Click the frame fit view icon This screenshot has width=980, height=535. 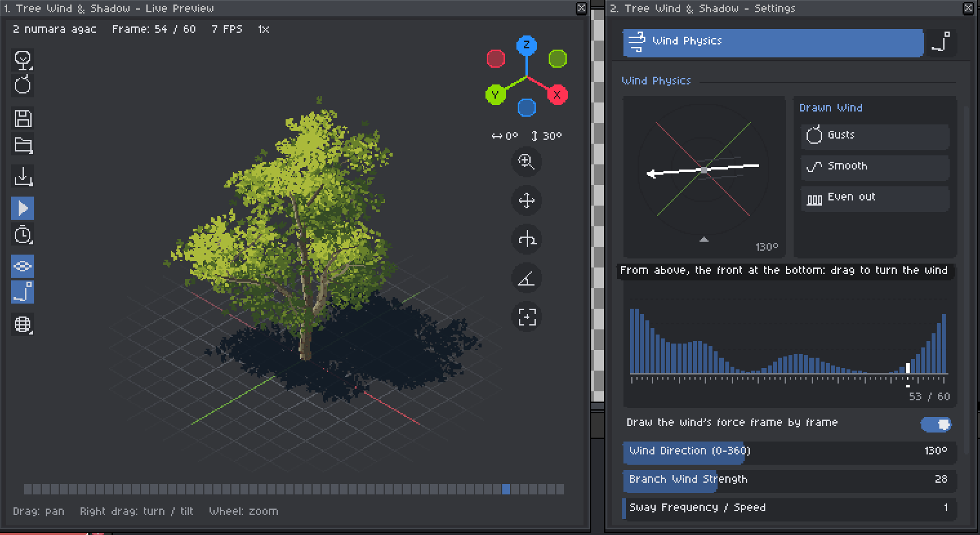527,317
